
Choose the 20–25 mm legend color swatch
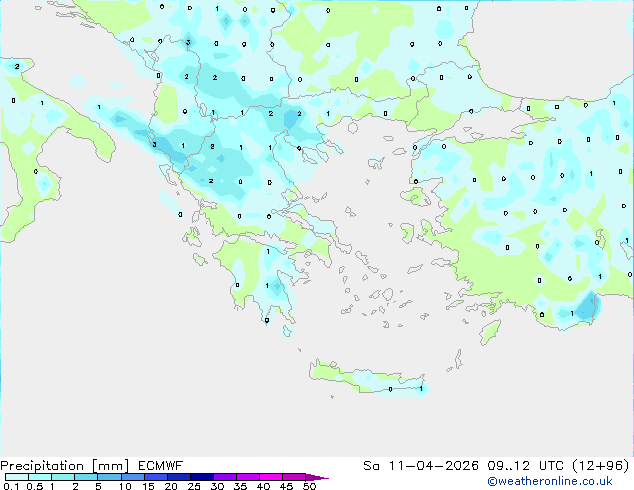178,477
